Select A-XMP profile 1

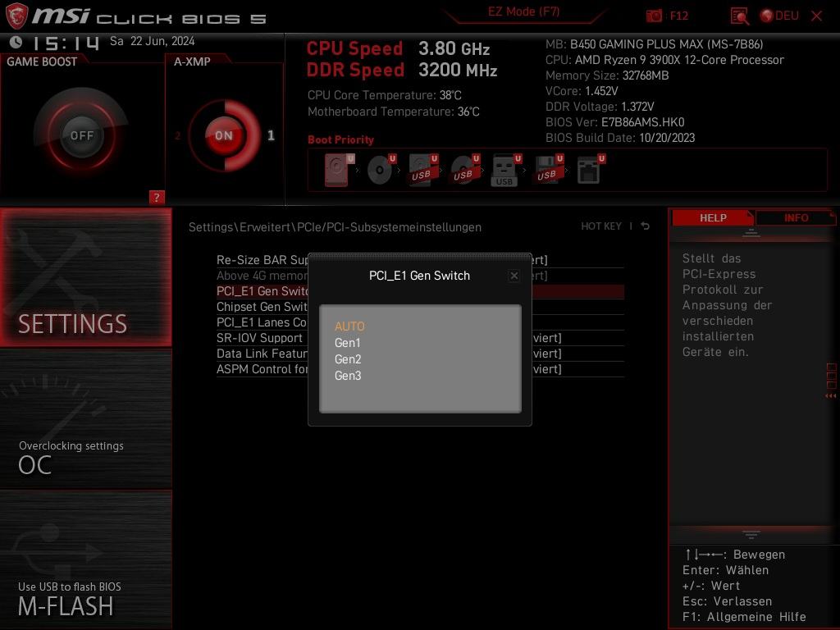click(x=271, y=135)
